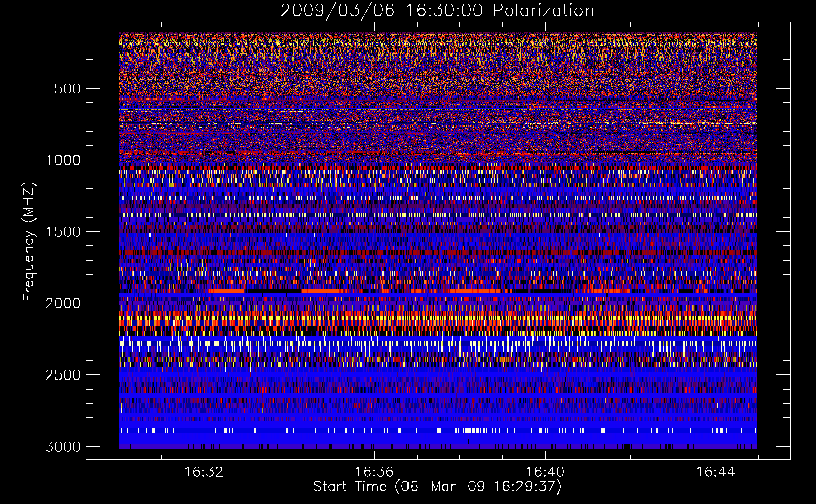
Task: Click the 16:32 time tick label
Action: coord(204,472)
